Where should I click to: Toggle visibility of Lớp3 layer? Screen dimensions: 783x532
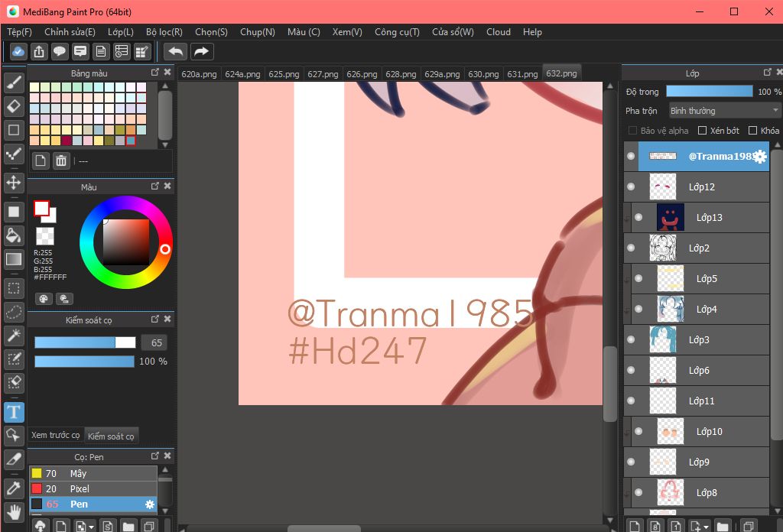click(631, 339)
